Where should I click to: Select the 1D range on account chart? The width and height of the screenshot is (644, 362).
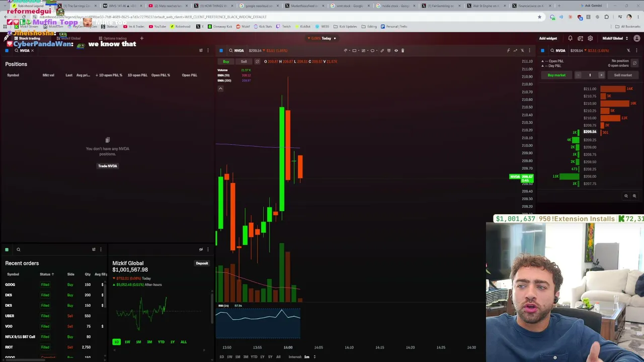(116, 342)
